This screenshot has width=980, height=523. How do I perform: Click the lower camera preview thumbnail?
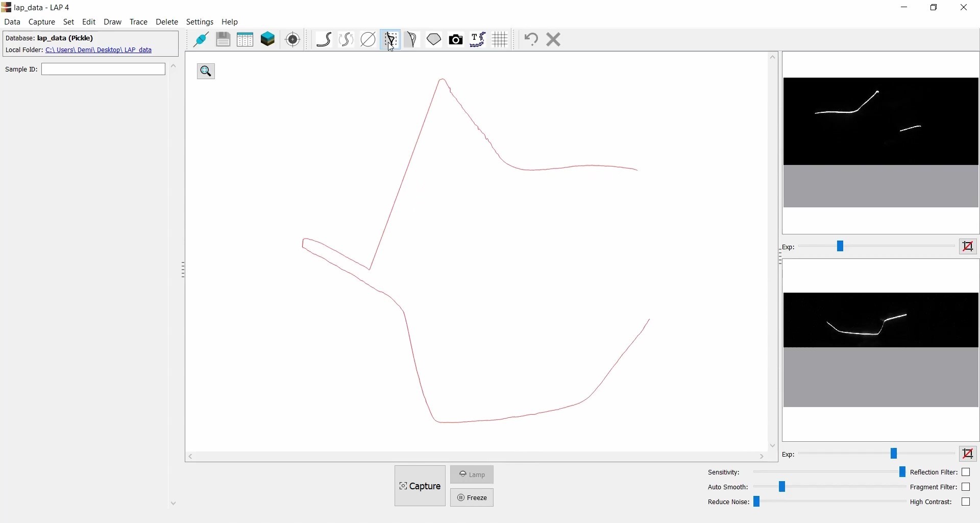pyautogui.click(x=881, y=351)
